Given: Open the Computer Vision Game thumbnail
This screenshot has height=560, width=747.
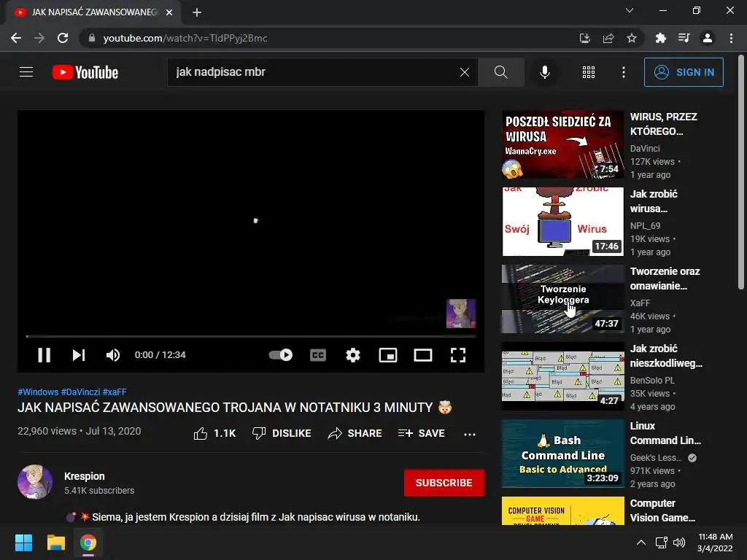Looking at the screenshot, I should [x=562, y=511].
